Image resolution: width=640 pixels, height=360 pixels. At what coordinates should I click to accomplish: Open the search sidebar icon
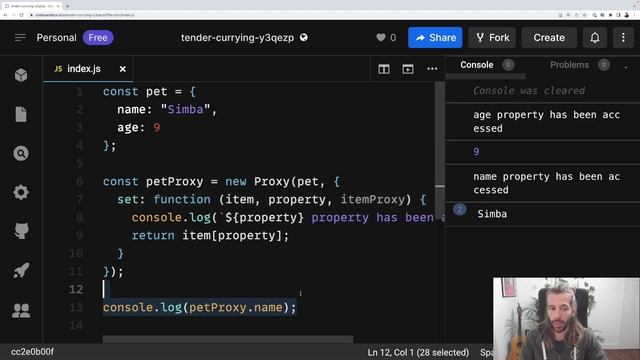(x=21, y=153)
